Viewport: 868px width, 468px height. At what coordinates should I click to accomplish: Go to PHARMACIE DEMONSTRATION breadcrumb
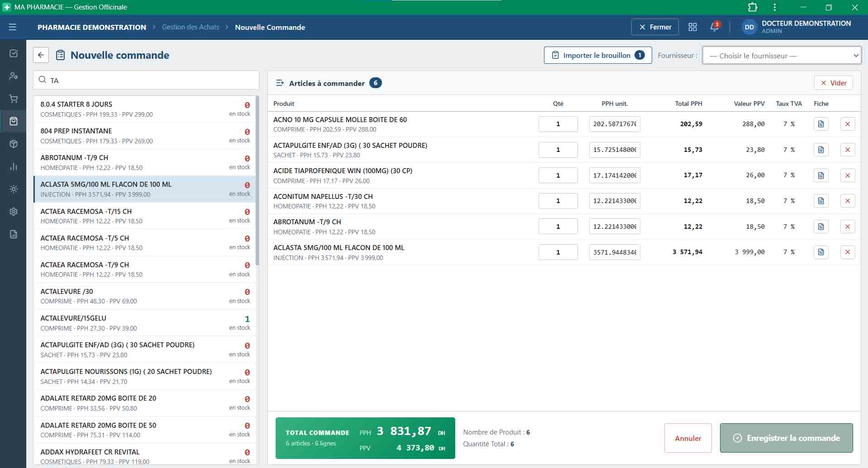click(92, 27)
